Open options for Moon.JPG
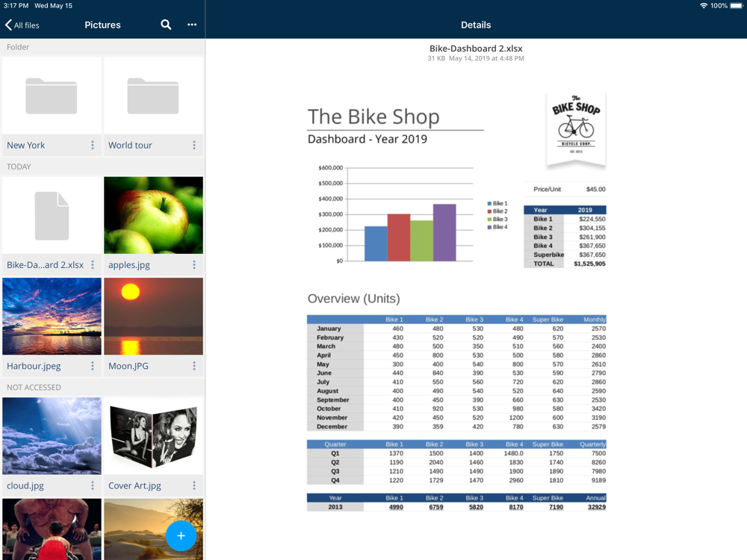The height and width of the screenshot is (560, 747). click(194, 366)
